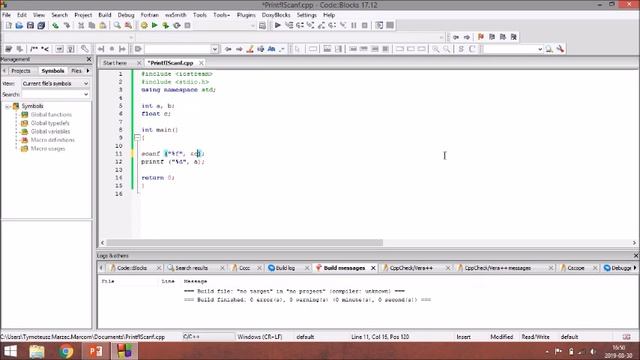Go to next bookmark icon

(503, 37)
